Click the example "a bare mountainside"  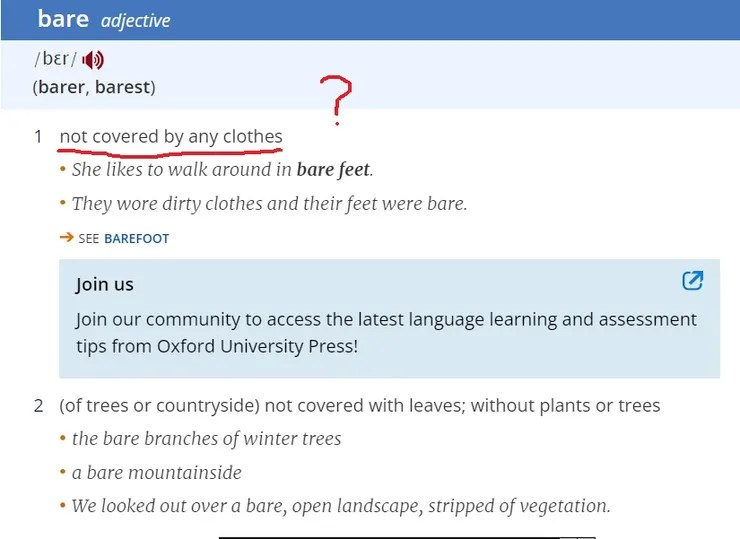[x=156, y=472]
